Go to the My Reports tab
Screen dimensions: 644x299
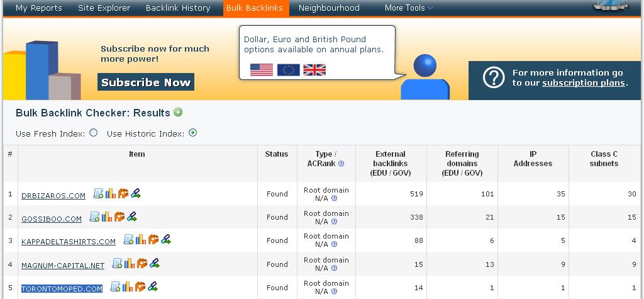(38, 8)
